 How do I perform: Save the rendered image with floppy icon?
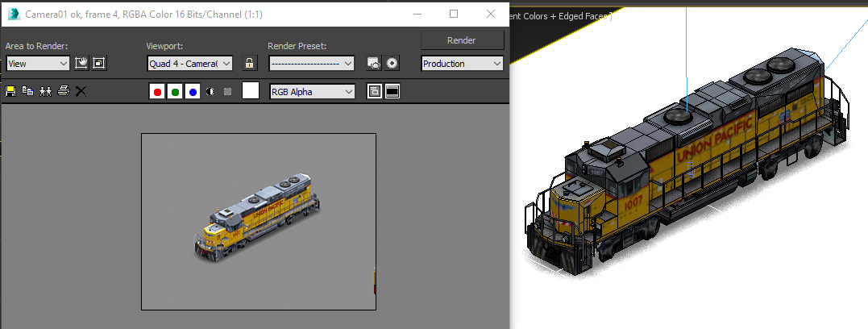(10, 91)
